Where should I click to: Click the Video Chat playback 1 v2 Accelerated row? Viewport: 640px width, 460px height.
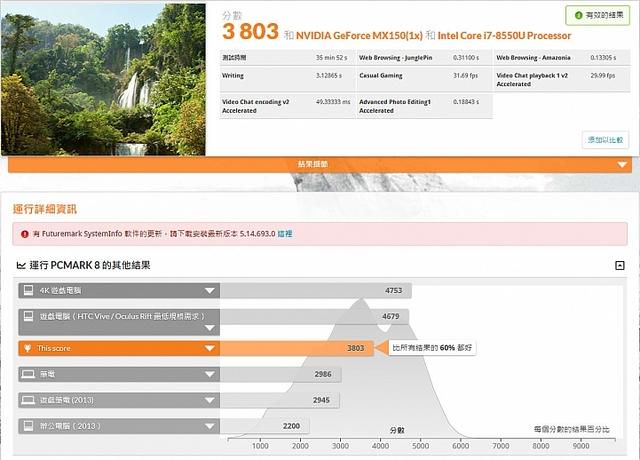562,79
